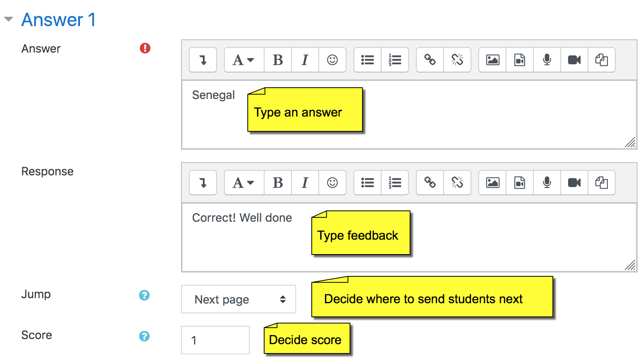Collapse the Answer 1 section
This screenshot has width=643, height=364.
[x=9, y=19]
